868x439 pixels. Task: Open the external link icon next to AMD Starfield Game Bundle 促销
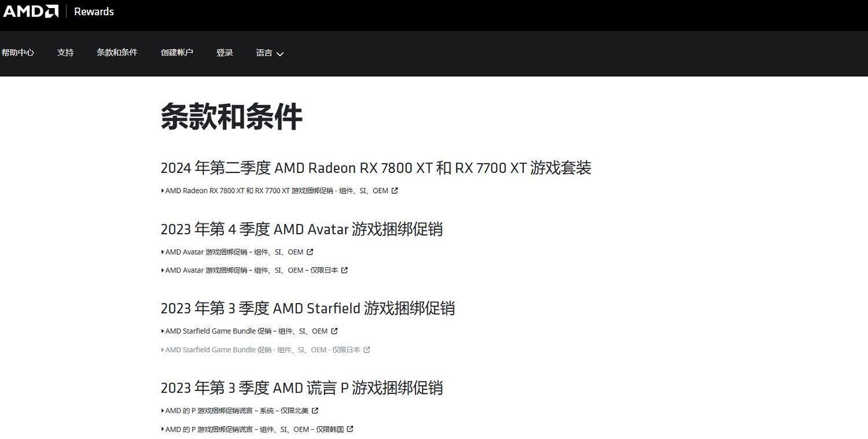(334, 331)
